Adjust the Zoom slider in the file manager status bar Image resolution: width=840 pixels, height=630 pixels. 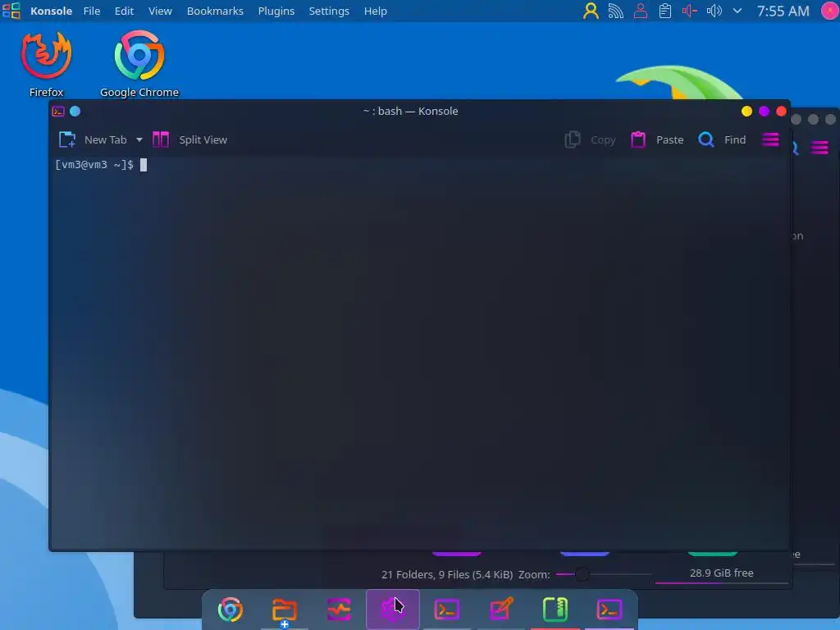[x=603, y=574]
